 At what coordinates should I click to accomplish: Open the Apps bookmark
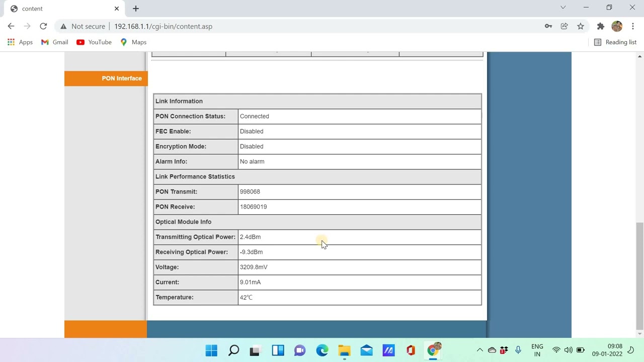click(x=20, y=42)
